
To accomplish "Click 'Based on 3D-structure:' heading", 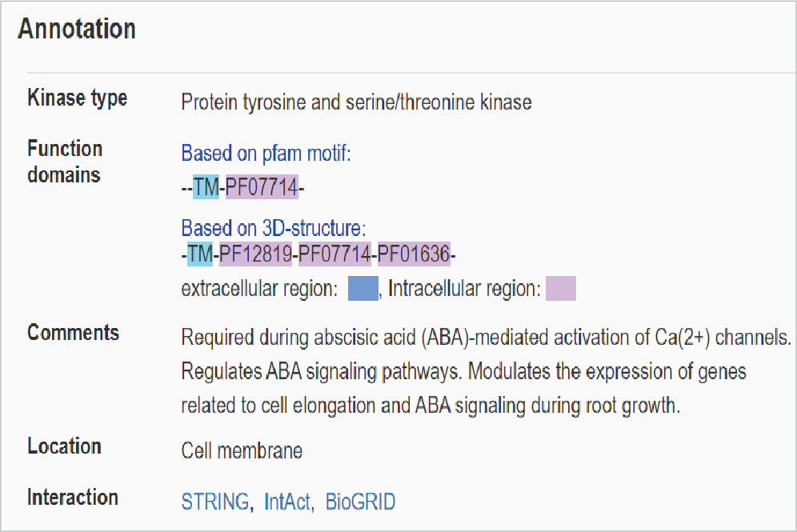I will [x=274, y=228].
